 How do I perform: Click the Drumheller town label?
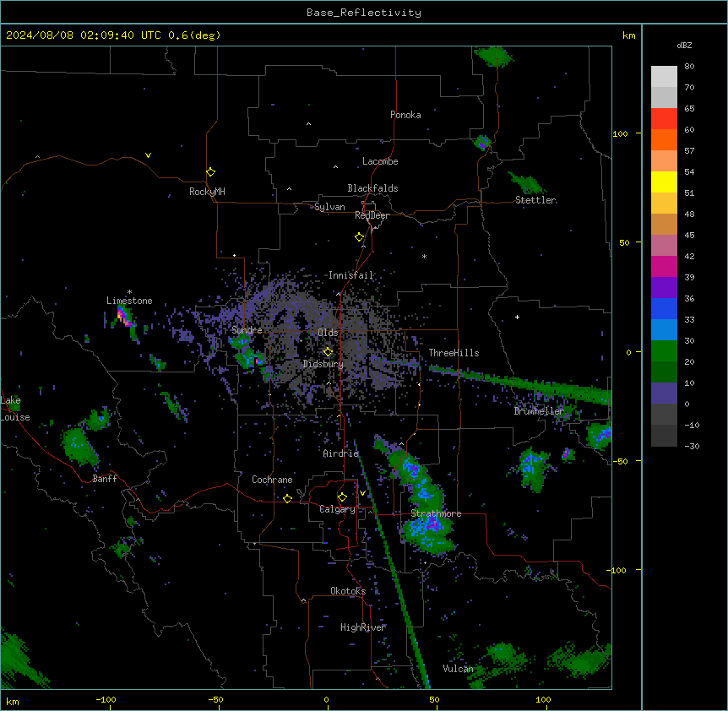539,411
